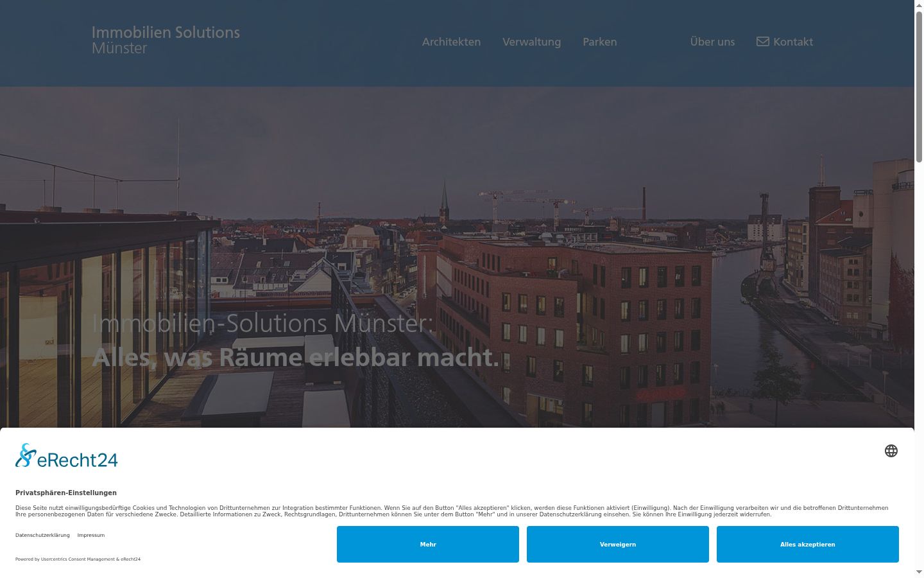924x578 pixels.
Task: Click the Mehr button
Action: tap(428, 544)
